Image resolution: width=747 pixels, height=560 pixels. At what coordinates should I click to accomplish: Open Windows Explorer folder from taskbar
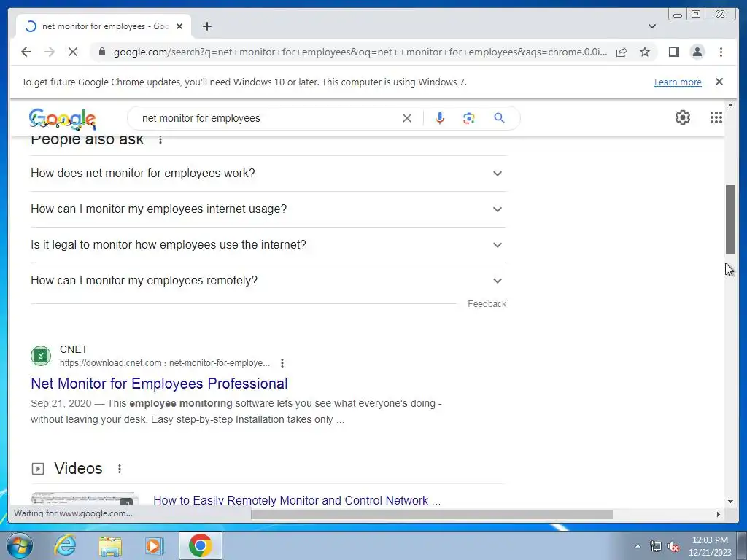[110, 545]
